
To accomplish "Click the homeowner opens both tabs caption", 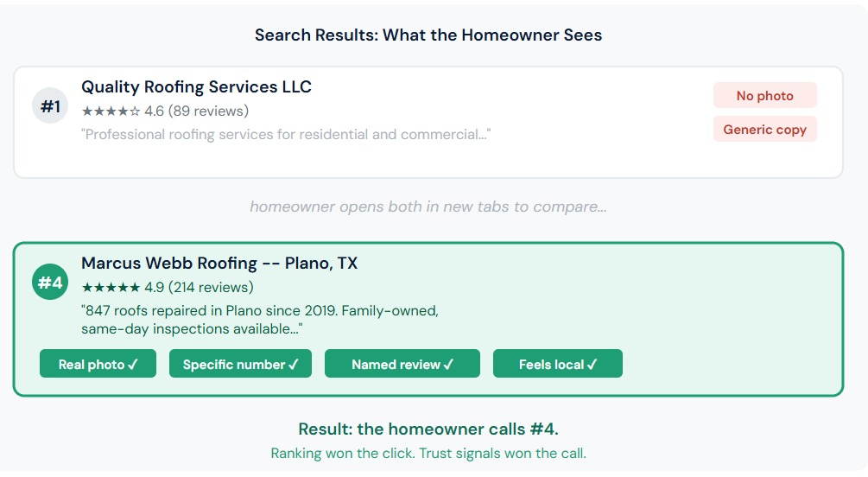I will [428, 207].
